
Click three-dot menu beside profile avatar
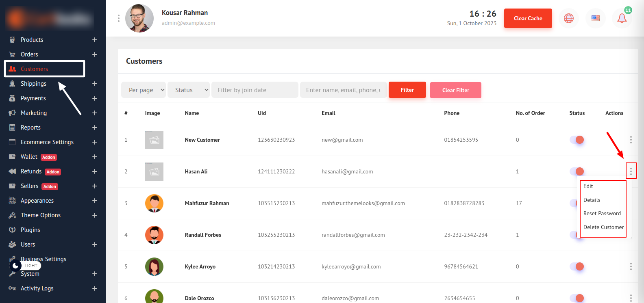tap(119, 18)
